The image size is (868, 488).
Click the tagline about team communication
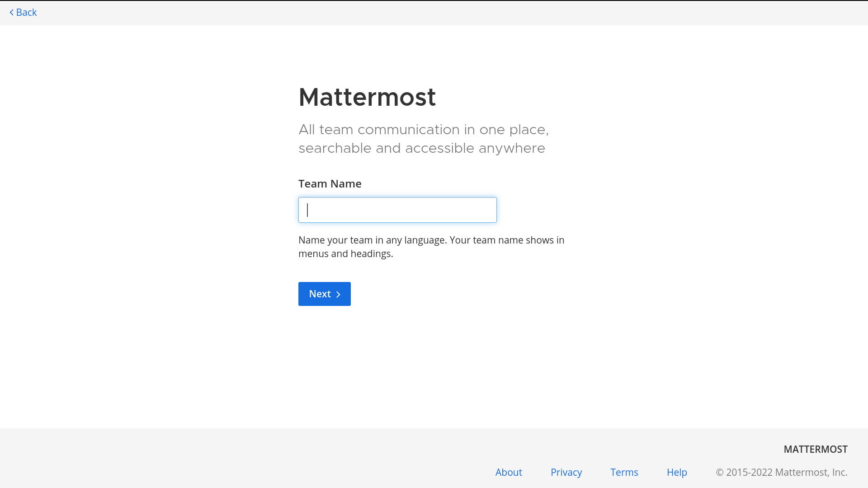423,139
